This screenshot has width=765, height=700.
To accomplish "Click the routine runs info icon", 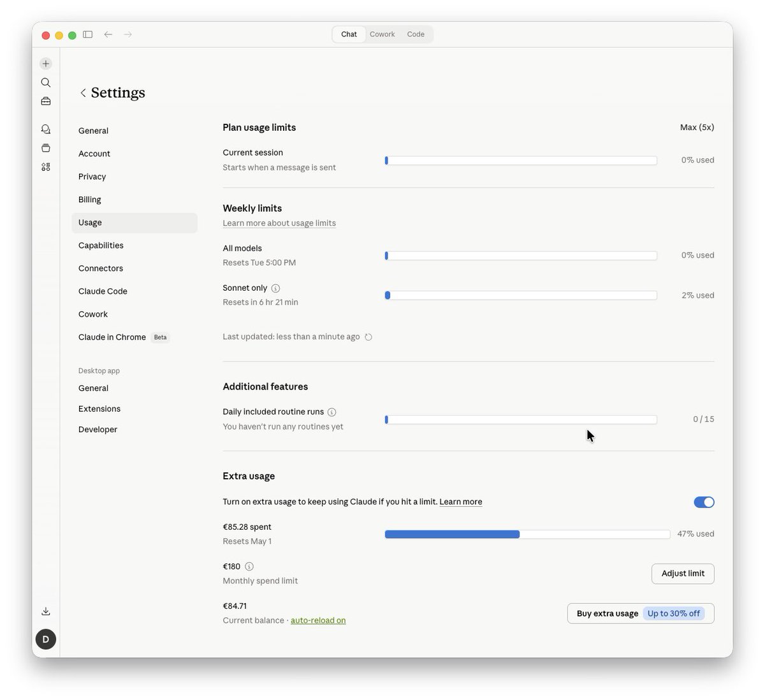I will tap(331, 412).
